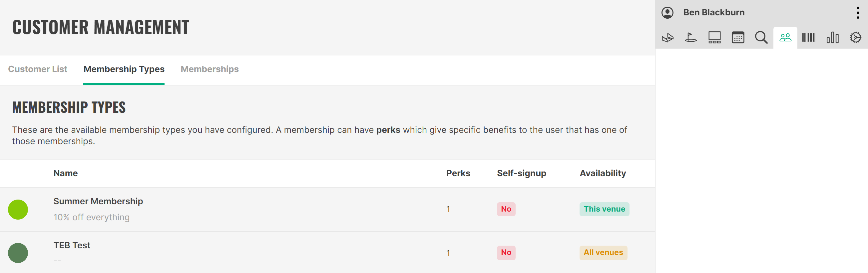Open the settings cog icon
The height and width of the screenshot is (273, 868).
[855, 37]
